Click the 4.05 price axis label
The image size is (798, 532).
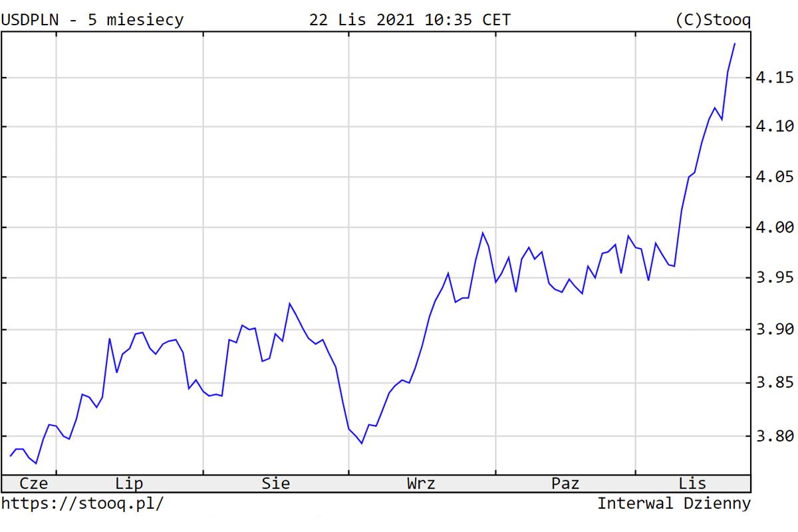(x=775, y=177)
